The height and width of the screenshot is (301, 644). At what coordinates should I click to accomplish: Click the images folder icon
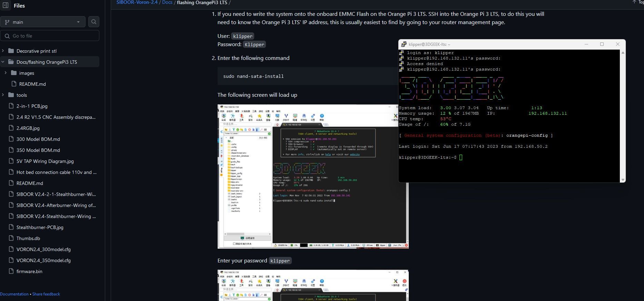[x=14, y=73]
